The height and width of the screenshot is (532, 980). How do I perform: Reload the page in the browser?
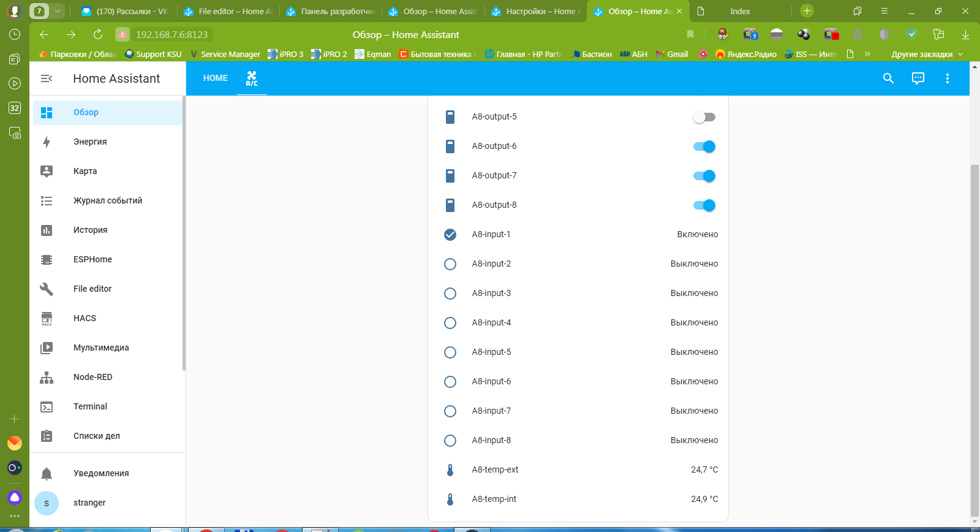[x=98, y=35]
